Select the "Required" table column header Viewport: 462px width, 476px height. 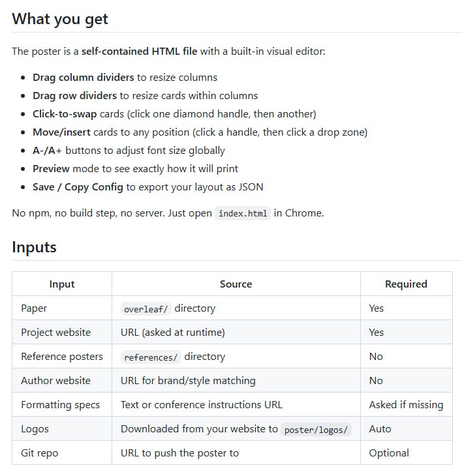point(406,284)
